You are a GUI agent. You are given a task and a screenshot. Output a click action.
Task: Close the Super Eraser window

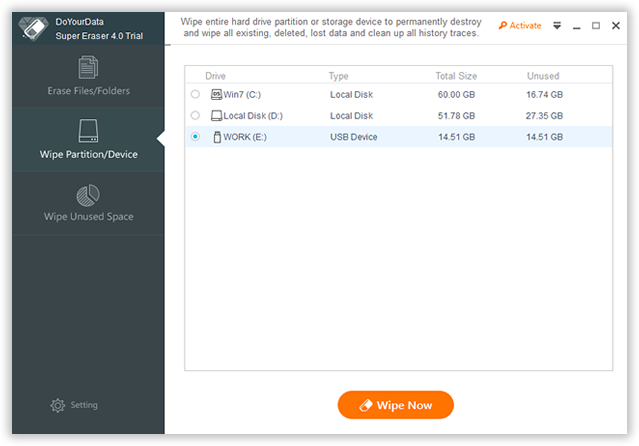point(616,26)
